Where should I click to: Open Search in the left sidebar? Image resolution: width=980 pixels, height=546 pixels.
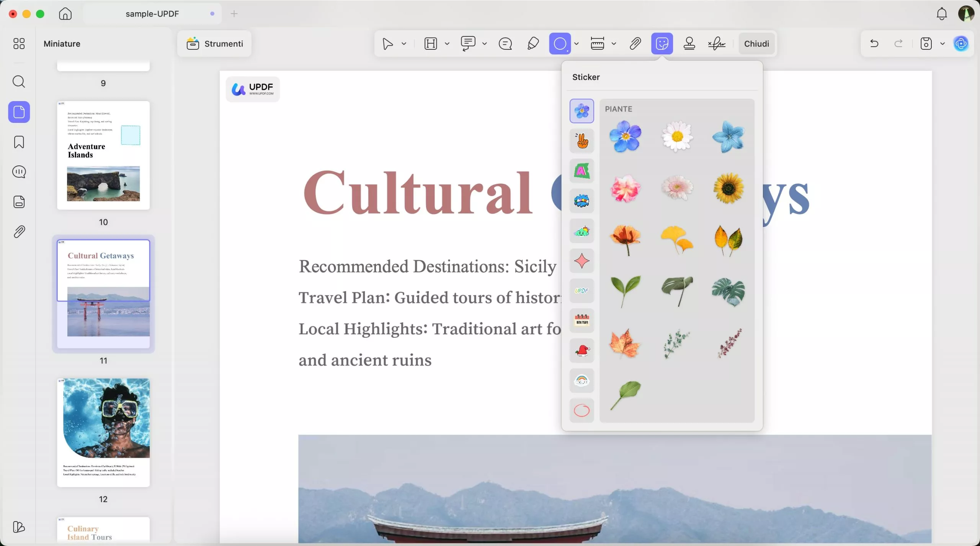(x=19, y=82)
